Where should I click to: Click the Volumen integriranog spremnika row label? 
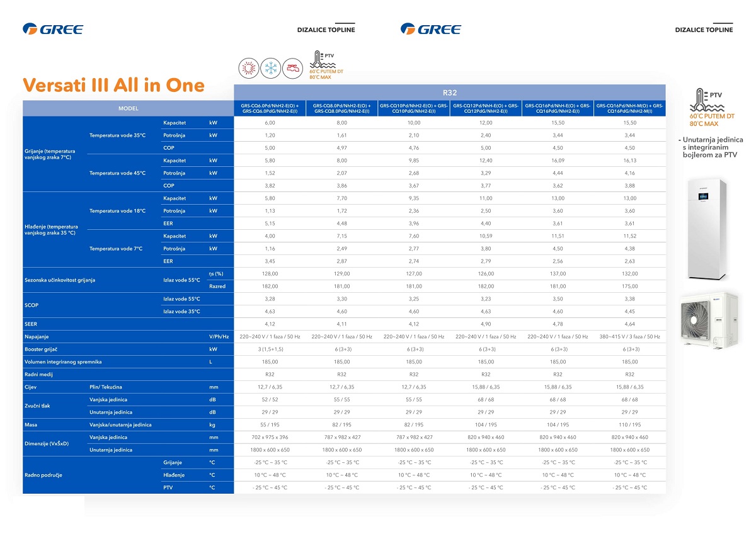tap(63, 362)
